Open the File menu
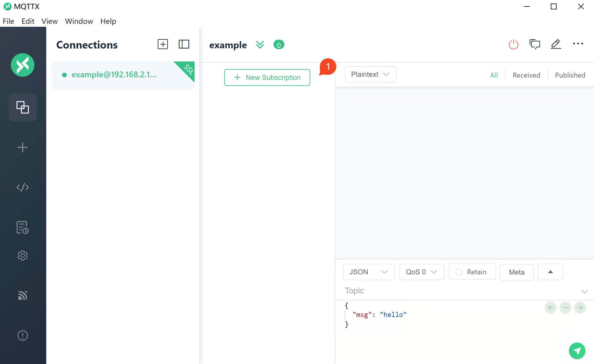594x364 pixels. pos(9,21)
